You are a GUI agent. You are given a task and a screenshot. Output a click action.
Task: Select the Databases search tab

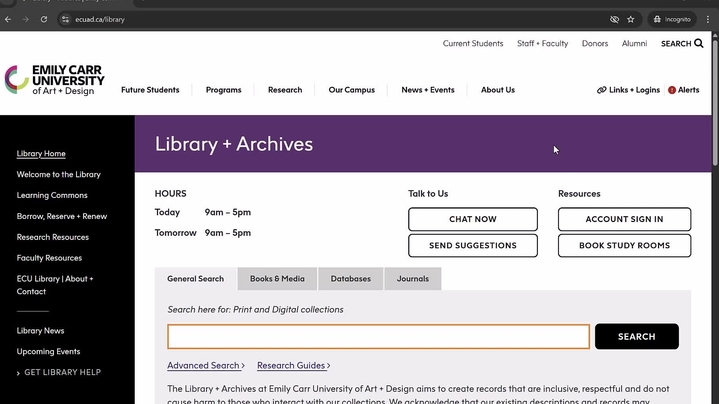pos(350,279)
